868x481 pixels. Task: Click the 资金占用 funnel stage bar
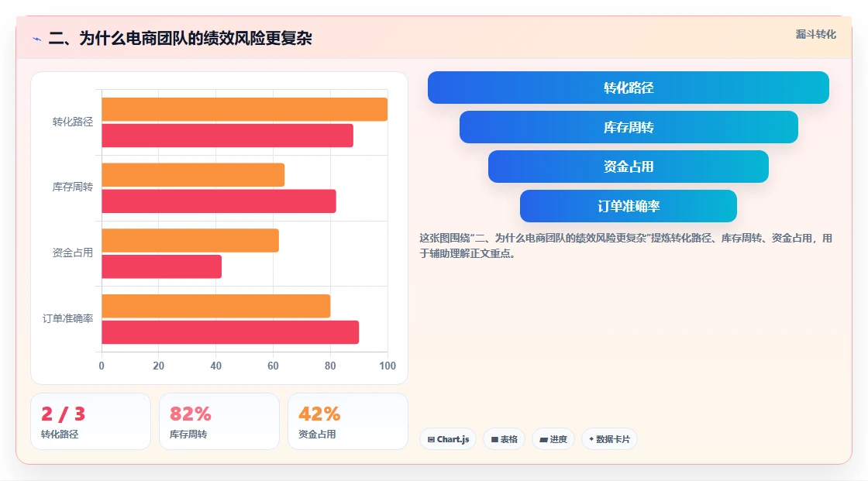point(629,167)
